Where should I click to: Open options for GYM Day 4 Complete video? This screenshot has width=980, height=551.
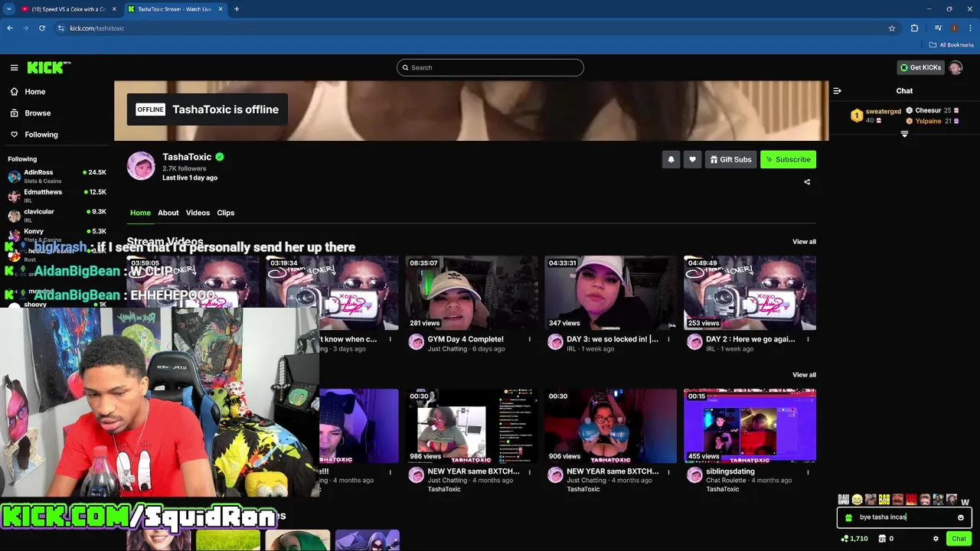(529, 339)
